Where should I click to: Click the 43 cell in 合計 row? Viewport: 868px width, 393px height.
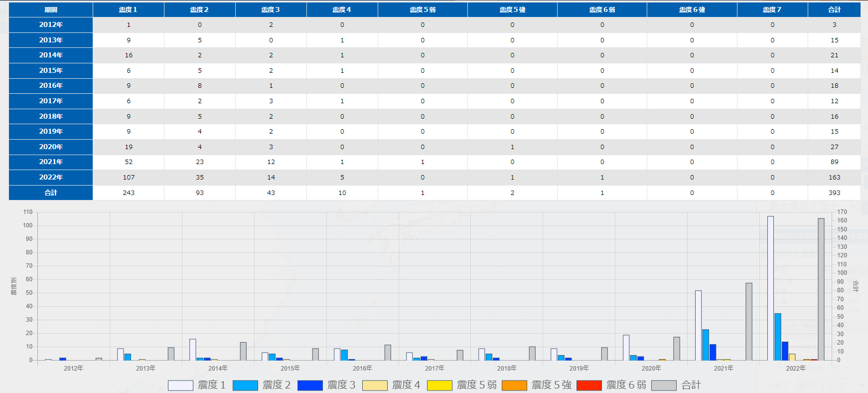tap(271, 193)
